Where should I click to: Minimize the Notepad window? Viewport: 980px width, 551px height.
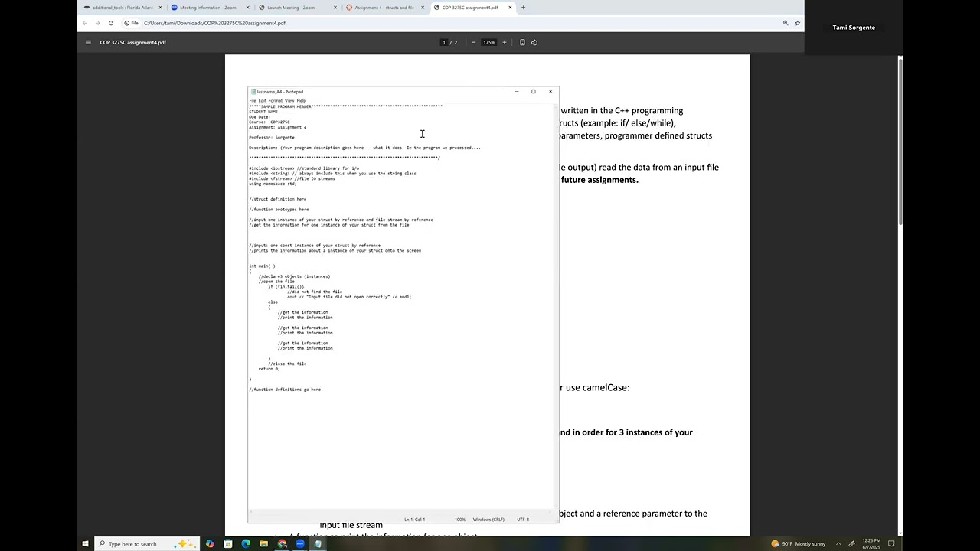point(517,92)
